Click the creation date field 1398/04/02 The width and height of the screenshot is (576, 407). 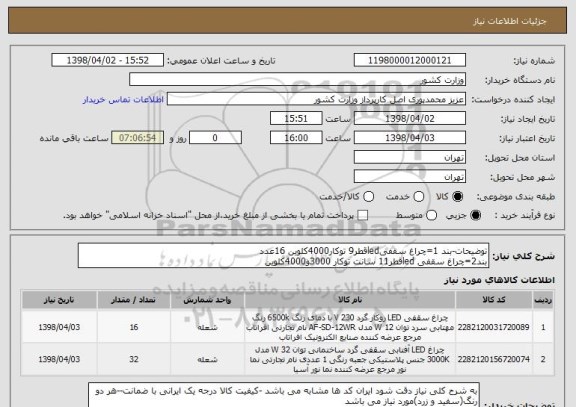pos(410,119)
